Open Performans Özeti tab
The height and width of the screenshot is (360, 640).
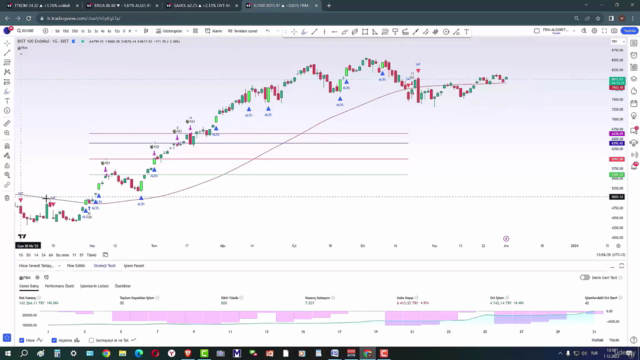click(x=59, y=286)
